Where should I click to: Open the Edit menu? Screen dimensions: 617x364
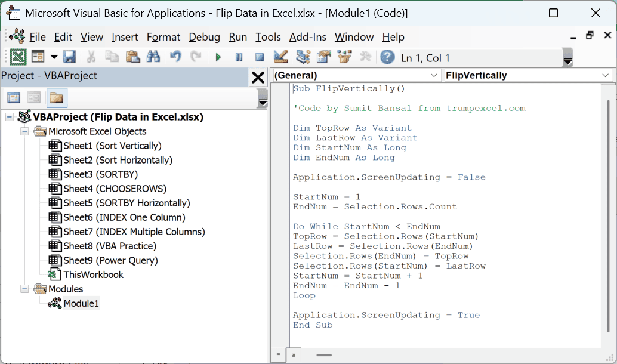[x=63, y=37]
